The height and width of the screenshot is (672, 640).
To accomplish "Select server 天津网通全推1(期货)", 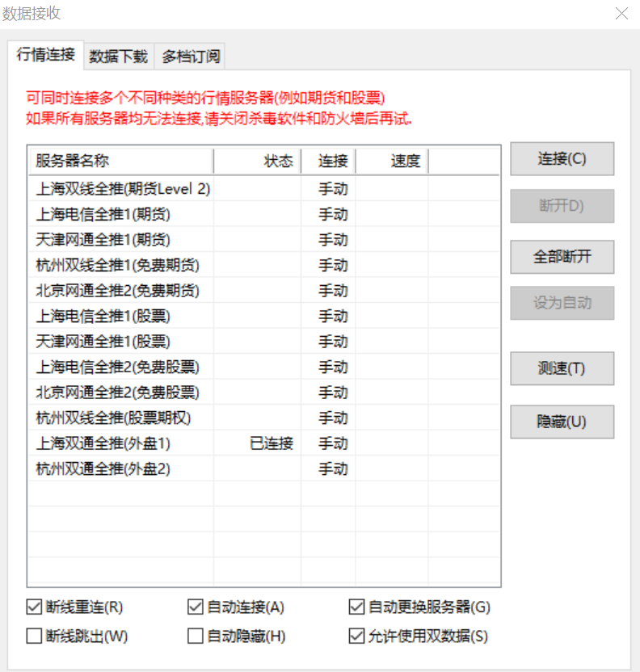I will pyautogui.click(x=264, y=240).
